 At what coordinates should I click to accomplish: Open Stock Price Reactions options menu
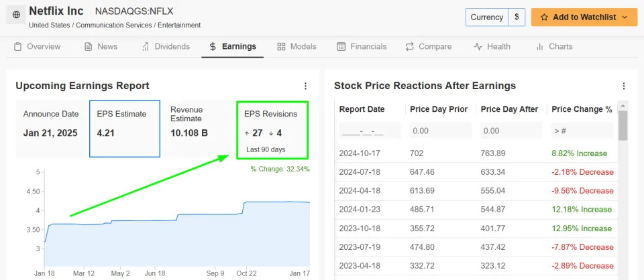(x=624, y=86)
